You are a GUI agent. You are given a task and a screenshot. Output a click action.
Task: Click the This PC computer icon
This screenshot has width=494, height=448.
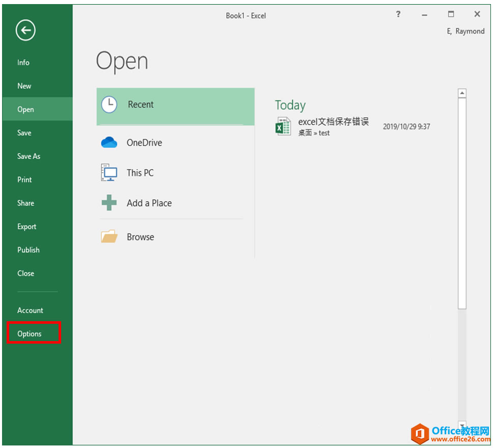pos(109,172)
